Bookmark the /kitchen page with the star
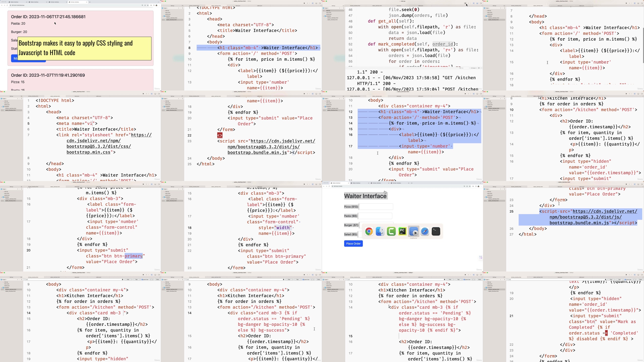 (x=148, y=5)
